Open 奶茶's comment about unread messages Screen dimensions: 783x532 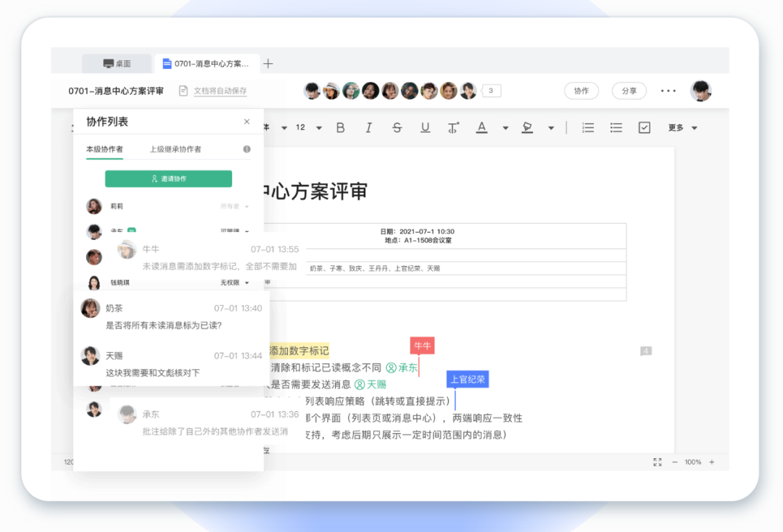click(172, 315)
